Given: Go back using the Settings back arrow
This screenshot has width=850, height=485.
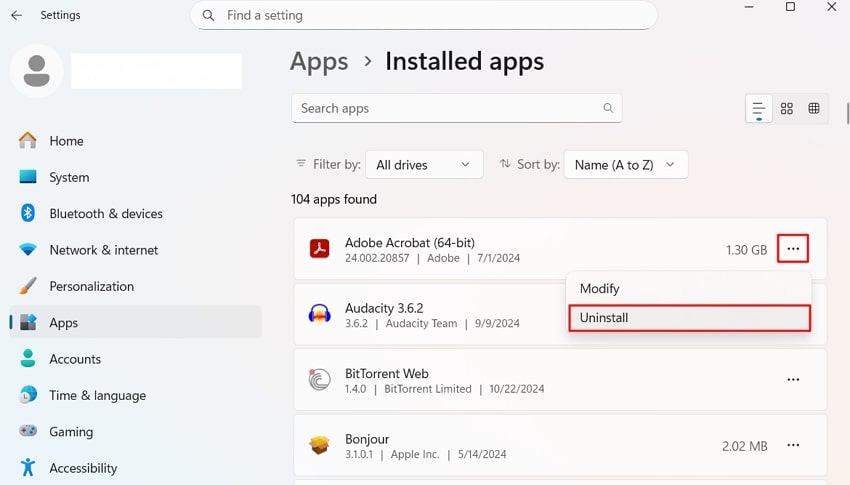Looking at the screenshot, I should pos(17,15).
